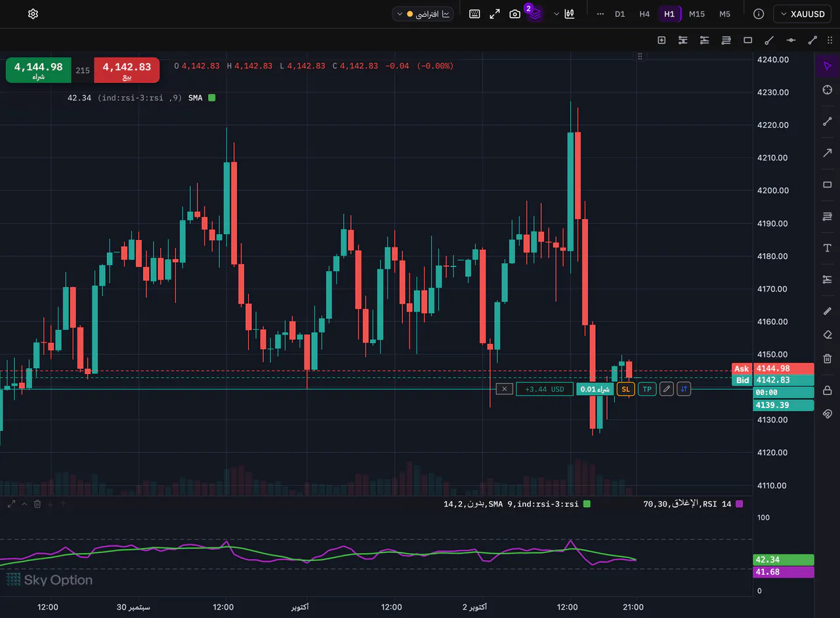Take a chart snapshot with camera icon

tap(515, 14)
